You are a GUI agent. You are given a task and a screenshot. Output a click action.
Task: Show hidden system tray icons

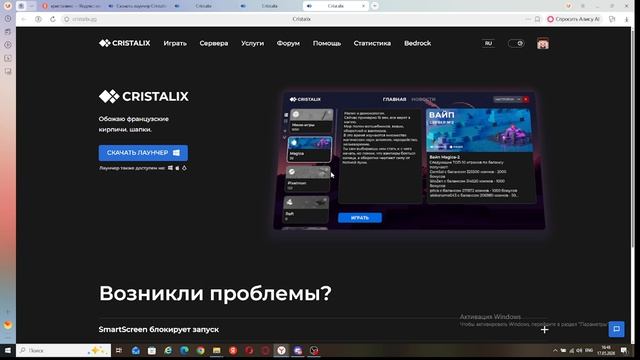pos(555,350)
